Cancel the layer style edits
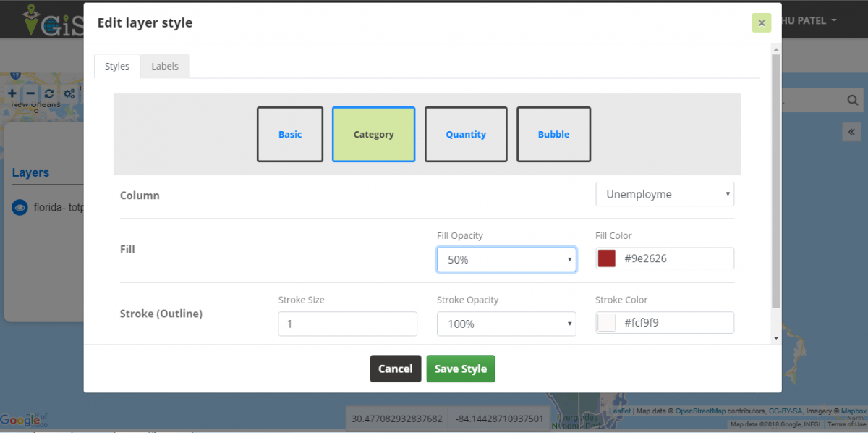The height and width of the screenshot is (433, 868). coord(396,369)
